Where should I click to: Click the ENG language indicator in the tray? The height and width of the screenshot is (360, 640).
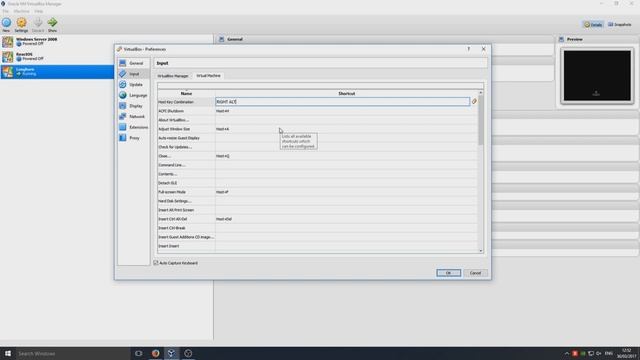click(x=609, y=353)
